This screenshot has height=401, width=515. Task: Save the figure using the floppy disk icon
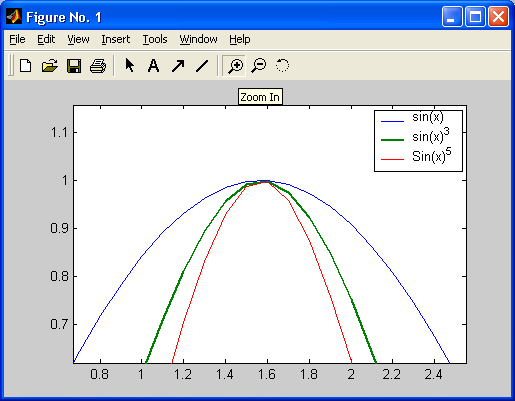pyautogui.click(x=74, y=66)
